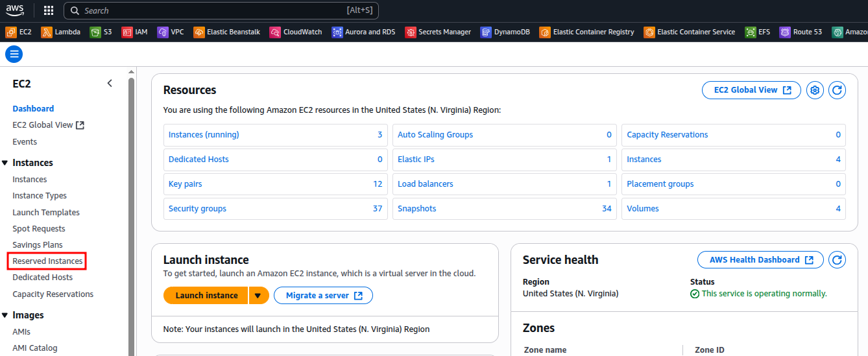Viewport: 868px width, 356px height.
Task: Focus the AWS search box
Action: [x=221, y=10]
